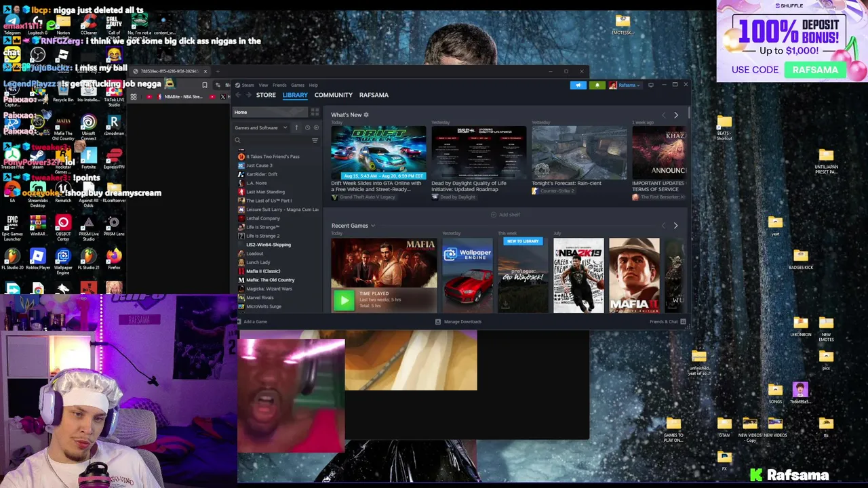This screenshot has height=488, width=868.
Task: Open RAFSAMA profile tab
Action: tap(374, 95)
